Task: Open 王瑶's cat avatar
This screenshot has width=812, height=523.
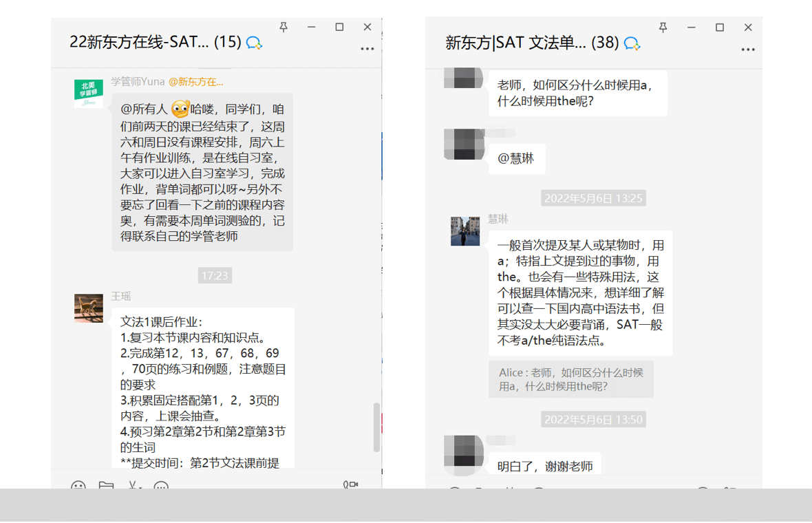Action: pos(89,308)
